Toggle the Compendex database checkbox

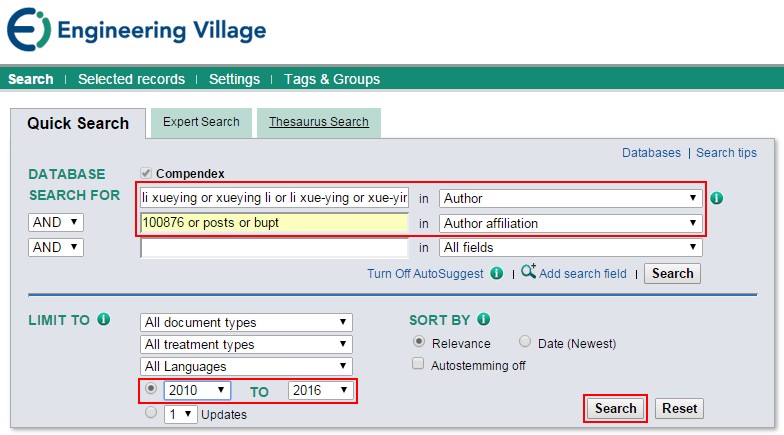coord(147,174)
